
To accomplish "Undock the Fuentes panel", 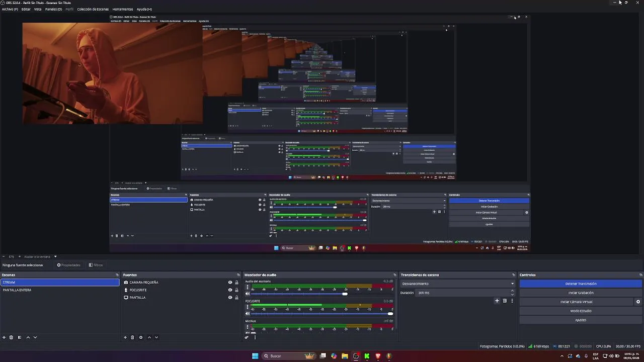I will tap(238, 275).
